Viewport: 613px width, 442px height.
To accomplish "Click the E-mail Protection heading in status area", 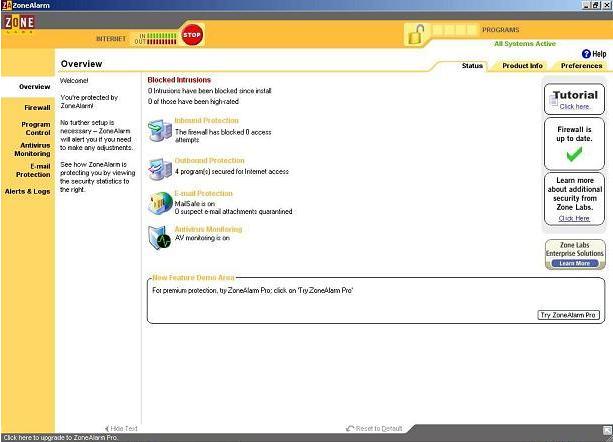I will (203, 193).
